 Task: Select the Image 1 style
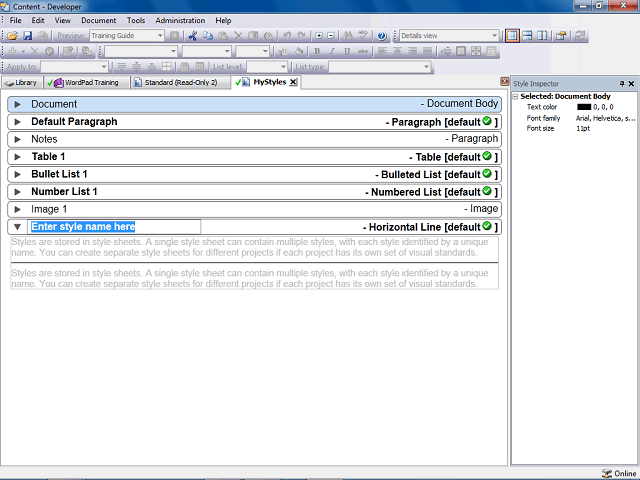[254, 209]
